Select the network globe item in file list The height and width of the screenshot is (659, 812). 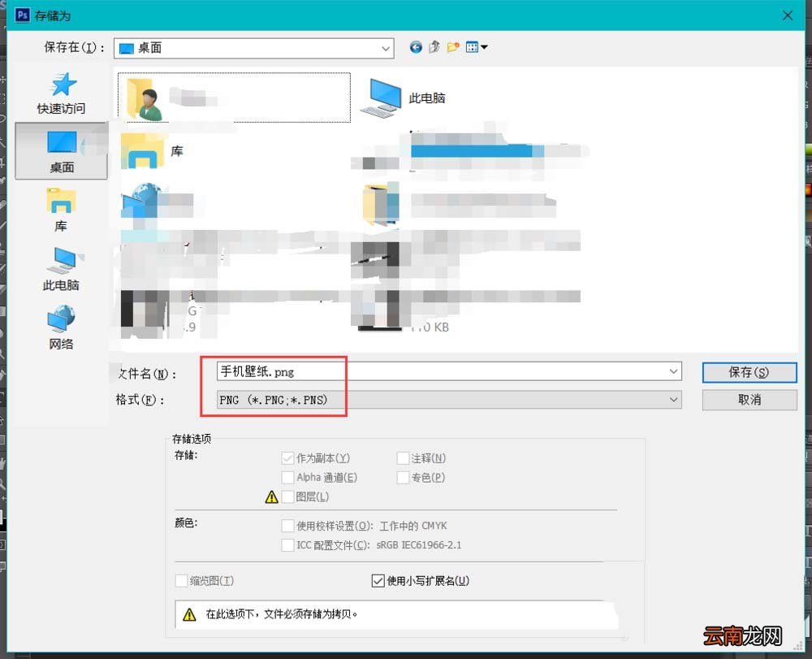click(140, 201)
